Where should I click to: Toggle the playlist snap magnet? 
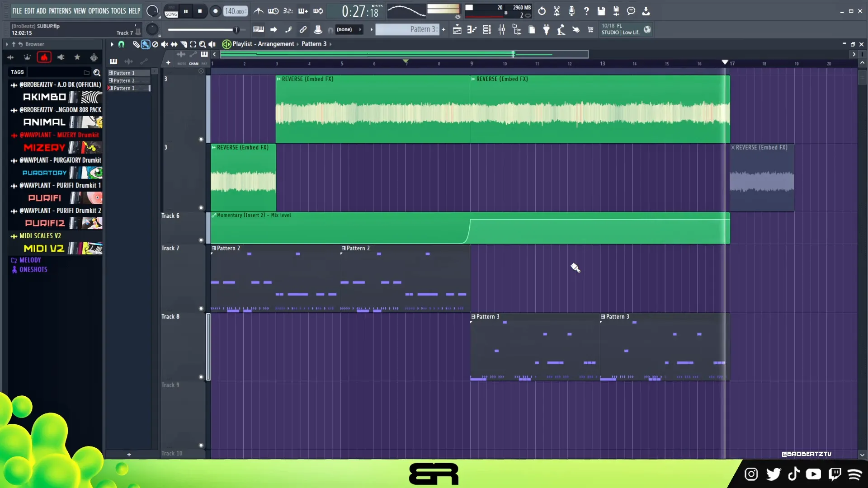point(121,44)
